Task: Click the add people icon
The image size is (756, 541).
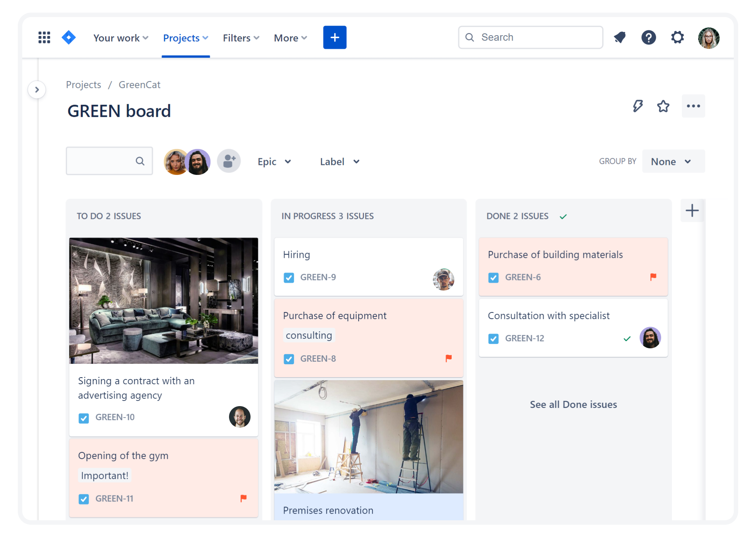Action: click(229, 161)
